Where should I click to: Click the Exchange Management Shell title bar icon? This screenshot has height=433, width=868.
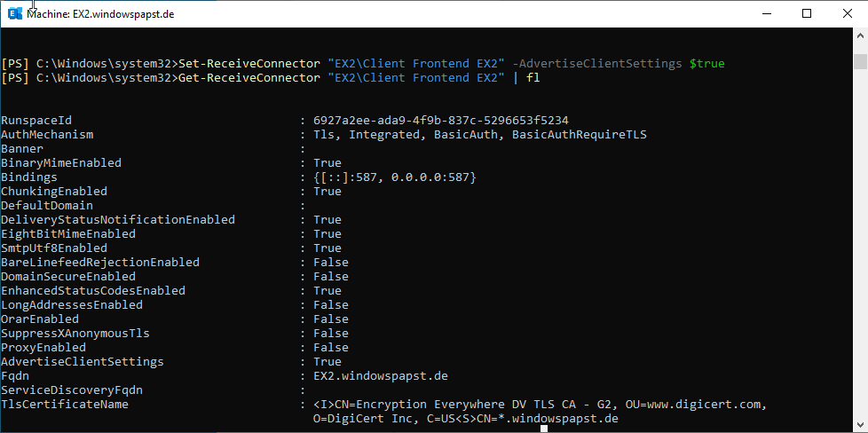coord(14,13)
